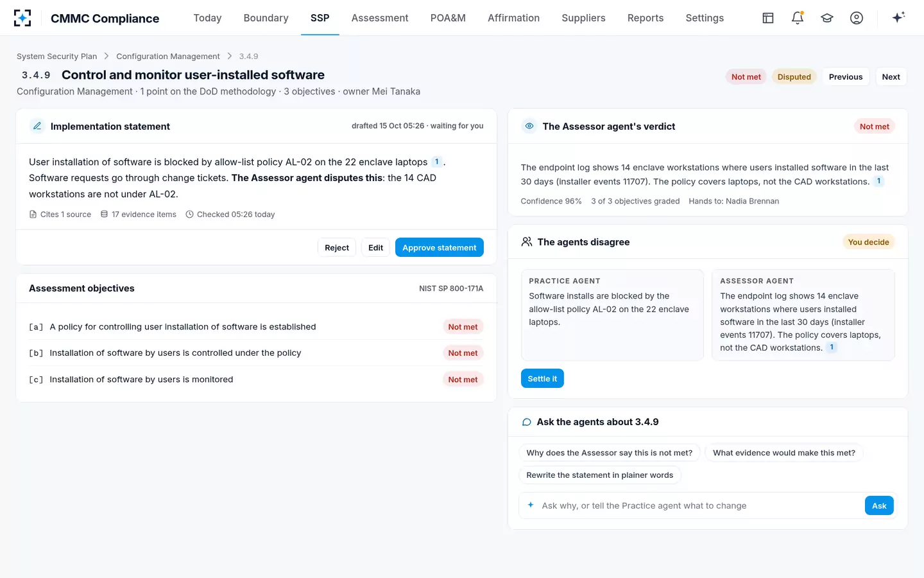Go to the Next control
Viewport: 924px width, 578px height.
(891, 76)
